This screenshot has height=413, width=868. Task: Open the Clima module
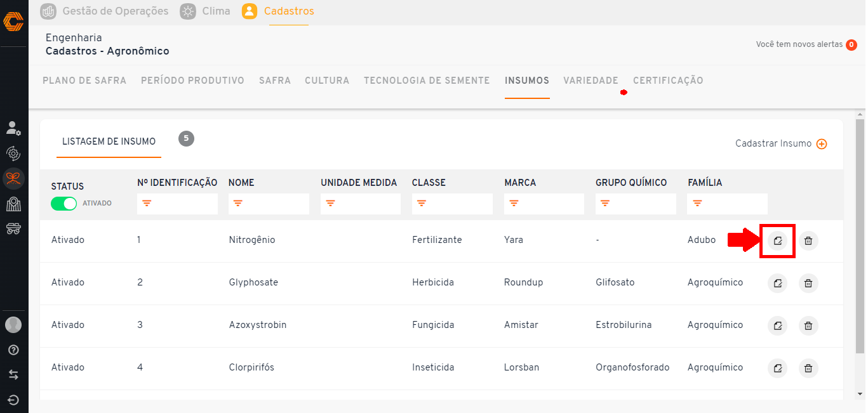(x=216, y=11)
